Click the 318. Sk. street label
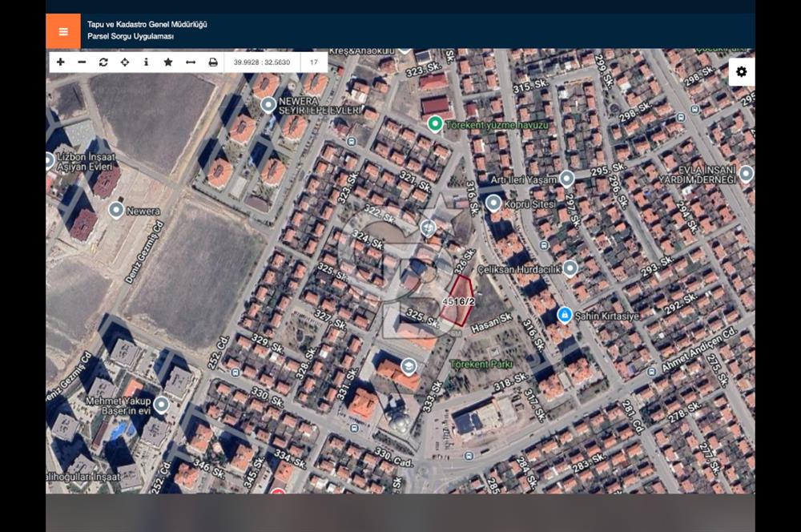The image size is (801, 532). [x=511, y=381]
